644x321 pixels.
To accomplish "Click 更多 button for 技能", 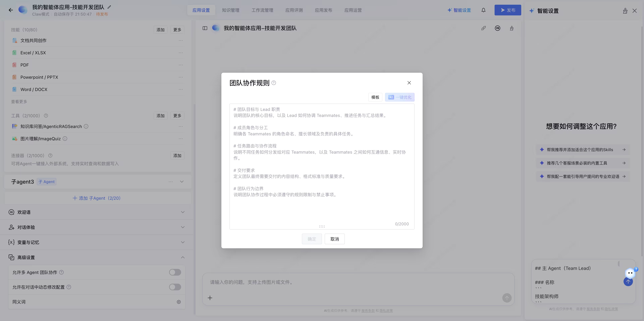I will (177, 30).
